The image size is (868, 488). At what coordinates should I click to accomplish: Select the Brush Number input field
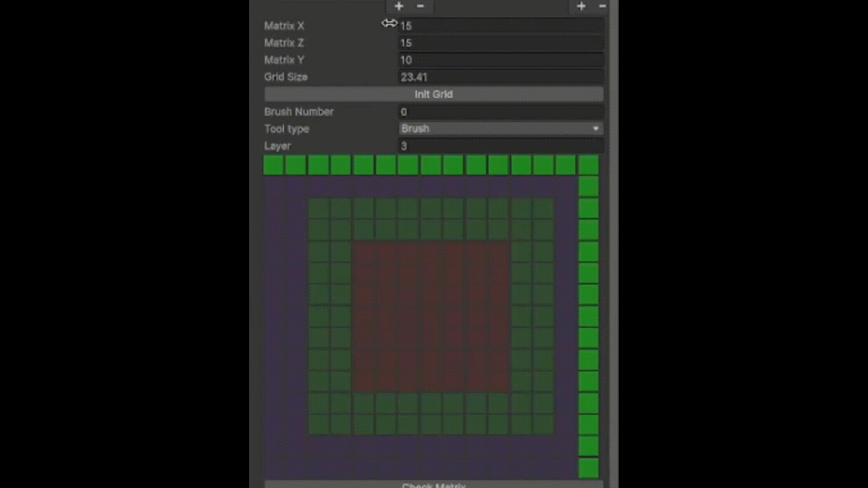501,112
